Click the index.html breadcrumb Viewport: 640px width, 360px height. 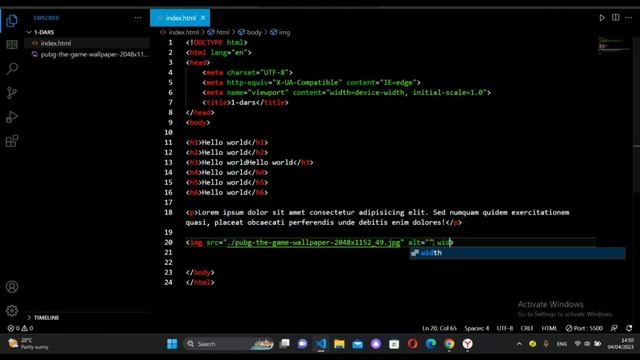click(180, 32)
